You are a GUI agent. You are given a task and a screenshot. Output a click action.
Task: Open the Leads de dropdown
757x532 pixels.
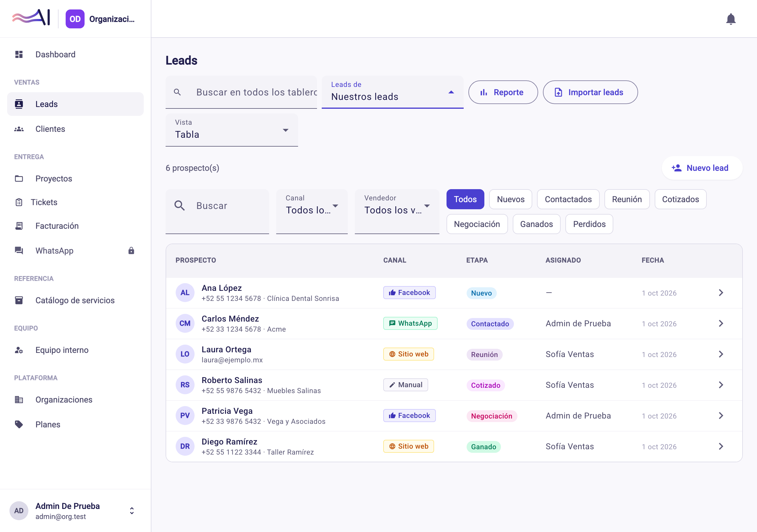(x=392, y=92)
